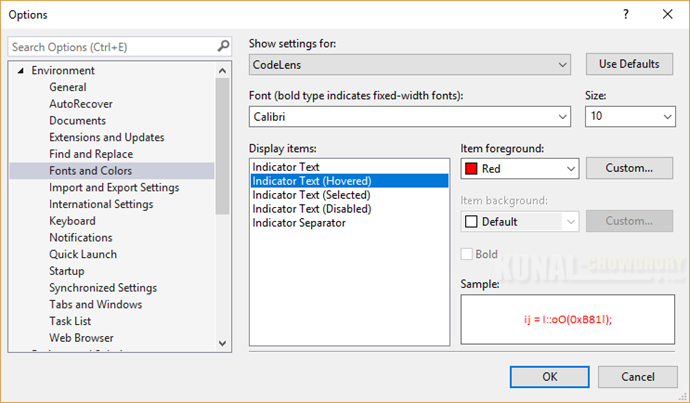This screenshot has width=690, height=403.
Task: Click the foreground Custom... button
Action: pos(629,168)
